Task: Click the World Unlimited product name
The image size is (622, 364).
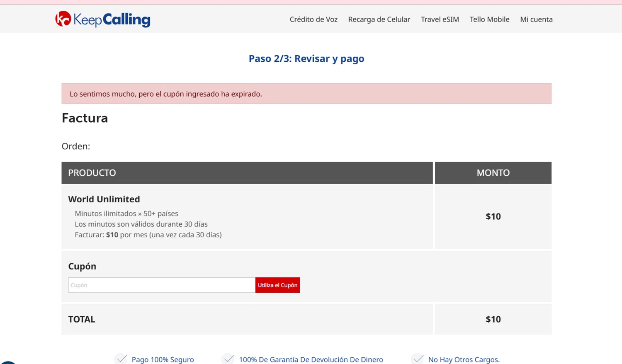Action: point(104,199)
